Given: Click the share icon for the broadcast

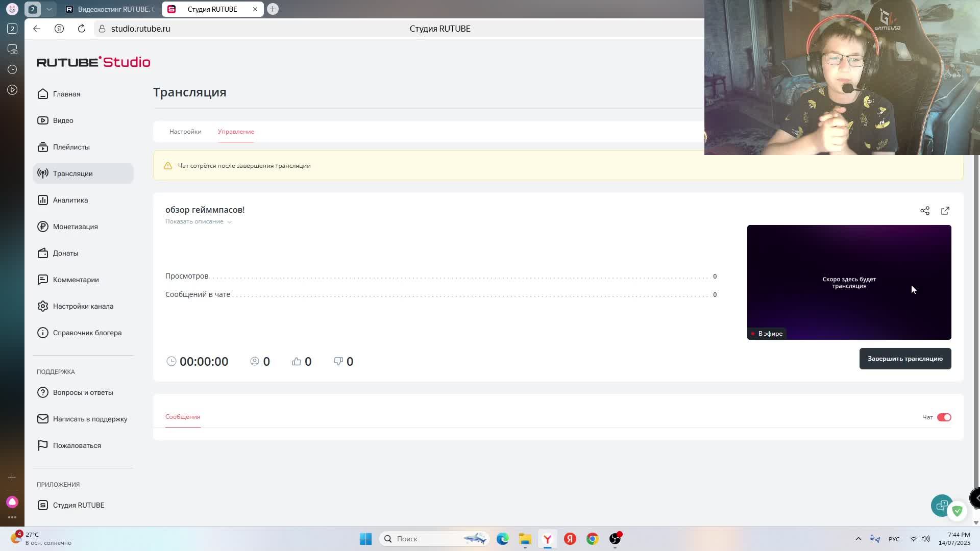Looking at the screenshot, I should (x=924, y=211).
